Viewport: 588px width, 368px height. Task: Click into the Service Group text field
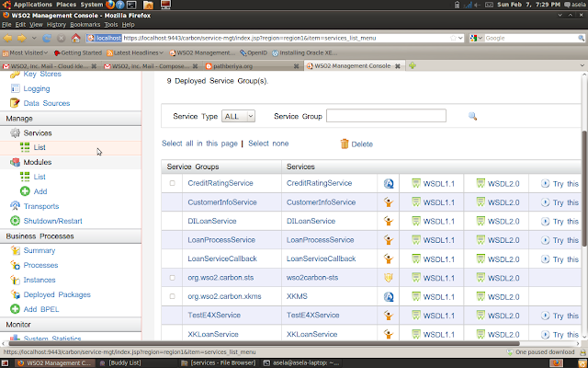coord(386,116)
